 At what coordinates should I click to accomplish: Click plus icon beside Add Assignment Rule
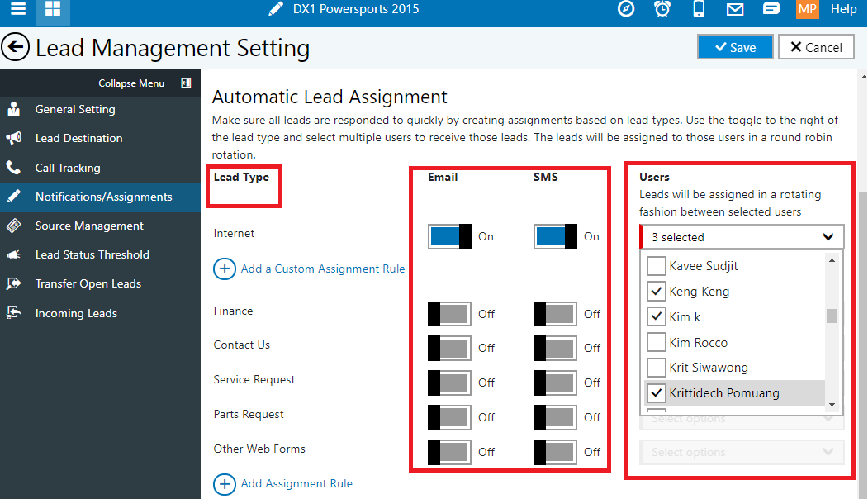224,484
